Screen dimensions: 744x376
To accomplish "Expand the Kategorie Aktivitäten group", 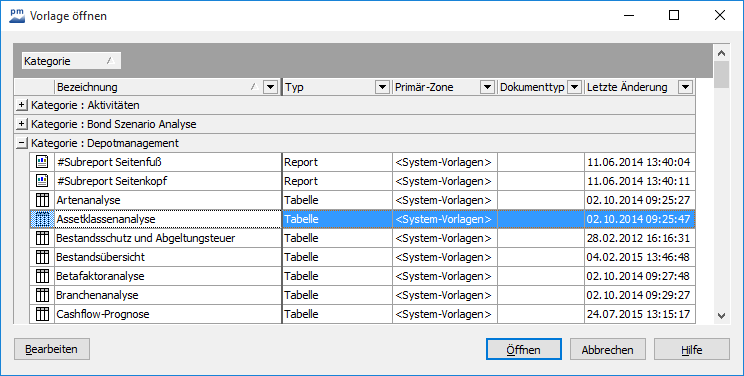I will [x=21, y=105].
